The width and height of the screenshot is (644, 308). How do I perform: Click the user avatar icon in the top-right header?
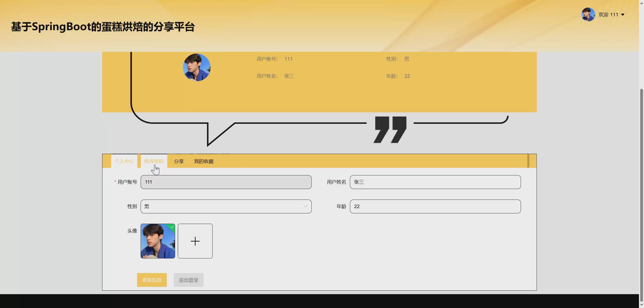pos(588,14)
